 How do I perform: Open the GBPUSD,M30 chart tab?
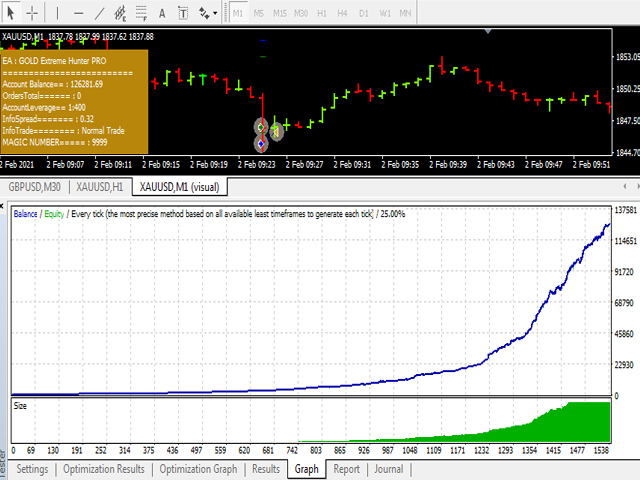(35, 187)
